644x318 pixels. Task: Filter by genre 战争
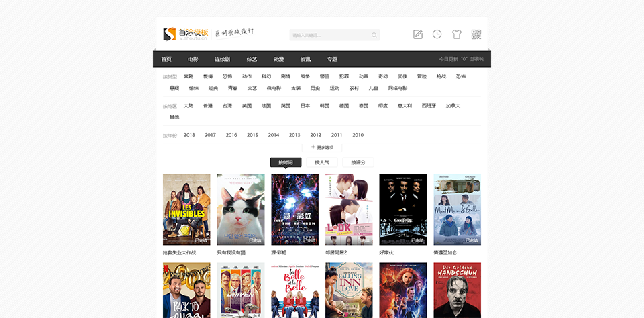(305, 77)
